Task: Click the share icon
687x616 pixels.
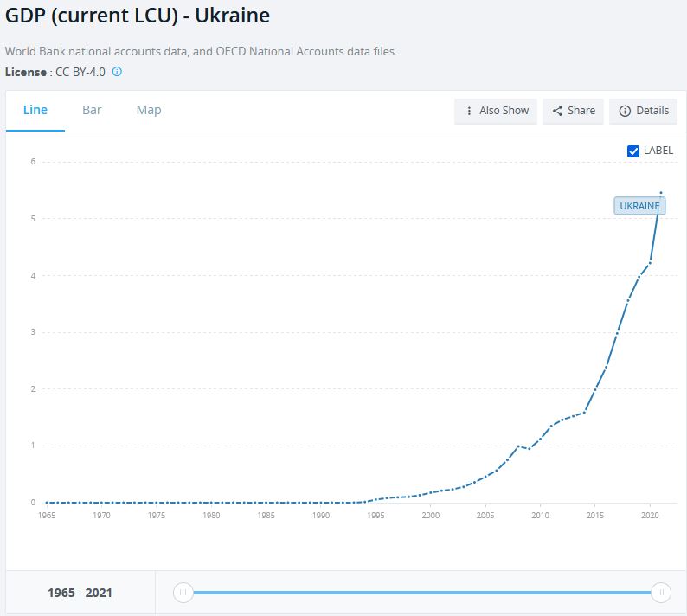Action: [558, 111]
